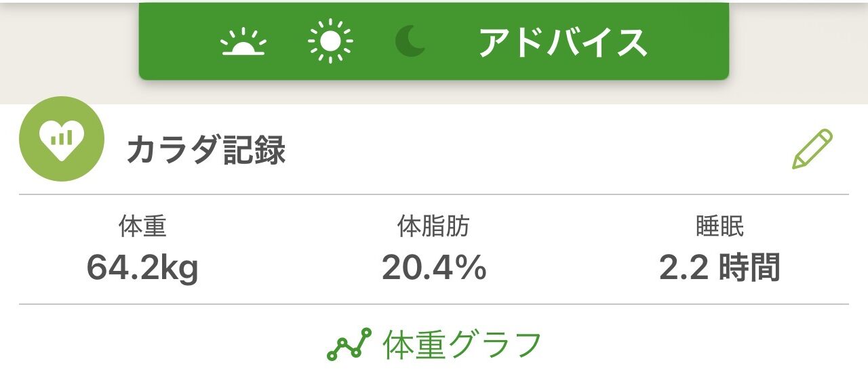This screenshot has width=868, height=380.
Task: Click the 20.4% body fat value
Action: pyautogui.click(x=434, y=268)
